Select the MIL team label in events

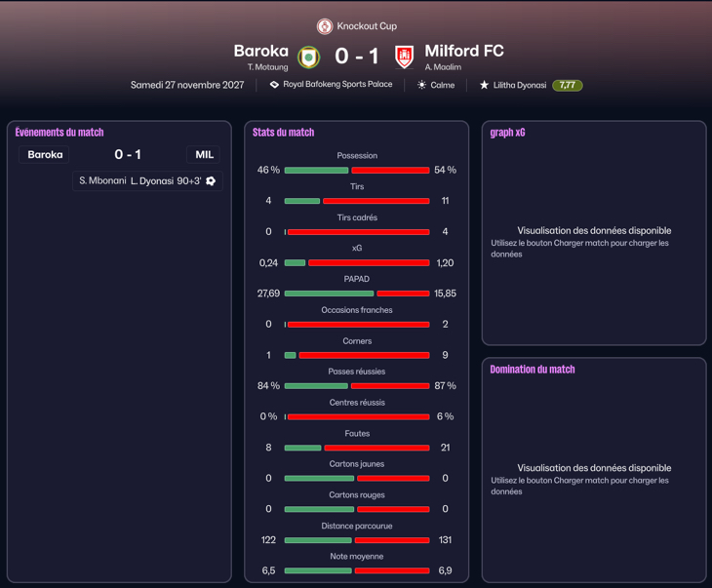pyautogui.click(x=204, y=154)
